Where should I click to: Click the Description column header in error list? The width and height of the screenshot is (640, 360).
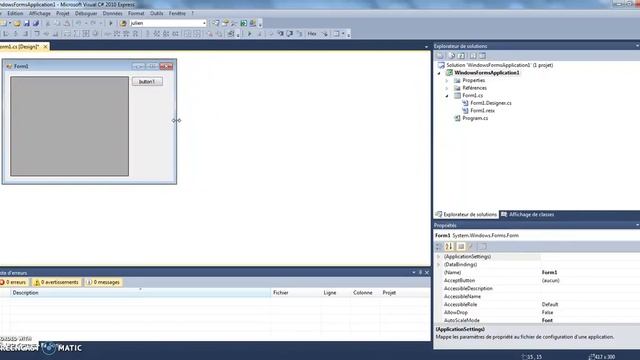[139, 293]
